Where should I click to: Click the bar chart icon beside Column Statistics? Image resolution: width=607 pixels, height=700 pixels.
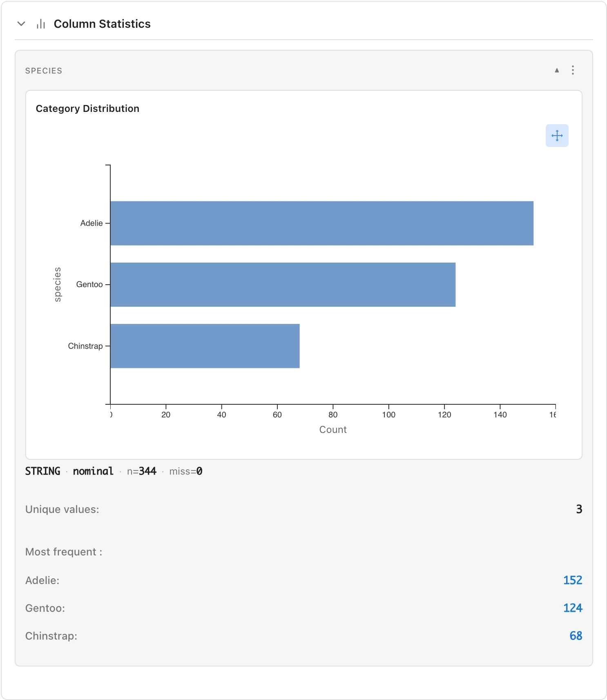pos(41,24)
